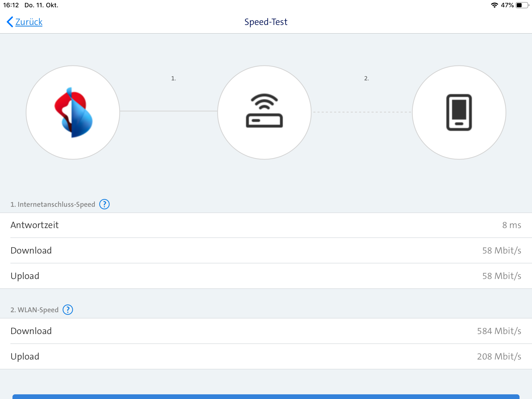
Task: Tap the mobile device icon
Action: pos(459,112)
